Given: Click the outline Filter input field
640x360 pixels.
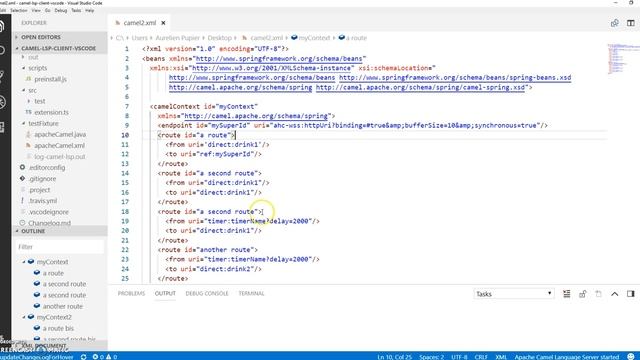Looking at the screenshot, I should pos(60,247).
